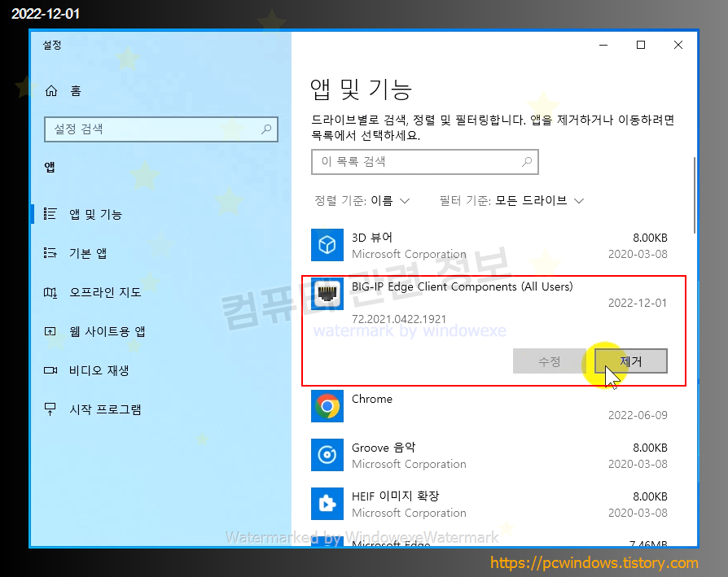Click version number 72.2021.0422.1921
This screenshot has height=577, width=728.
pyautogui.click(x=399, y=319)
